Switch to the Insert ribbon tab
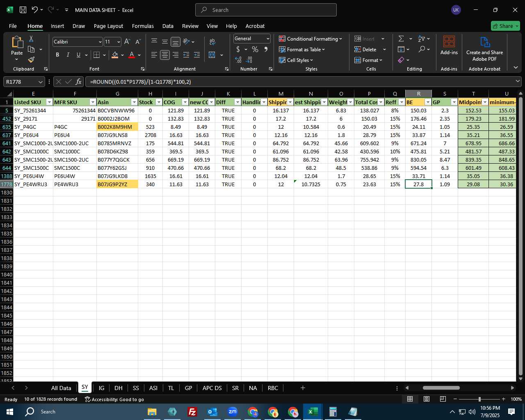Viewport: 525px width, 420px height. [x=57, y=26]
